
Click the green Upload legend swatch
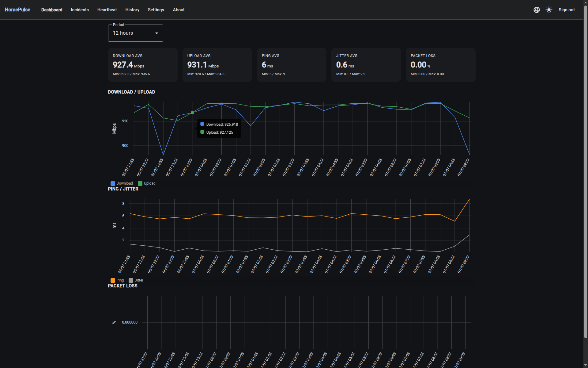click(140, 183)
